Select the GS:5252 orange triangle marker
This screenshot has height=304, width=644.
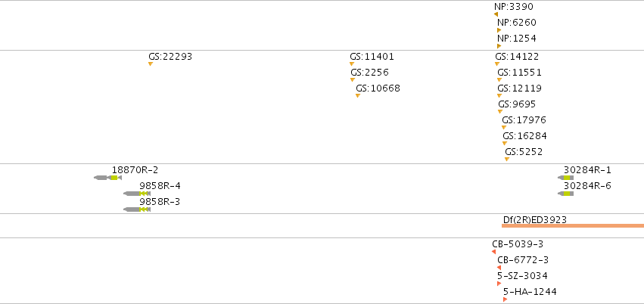coord(507,159)
